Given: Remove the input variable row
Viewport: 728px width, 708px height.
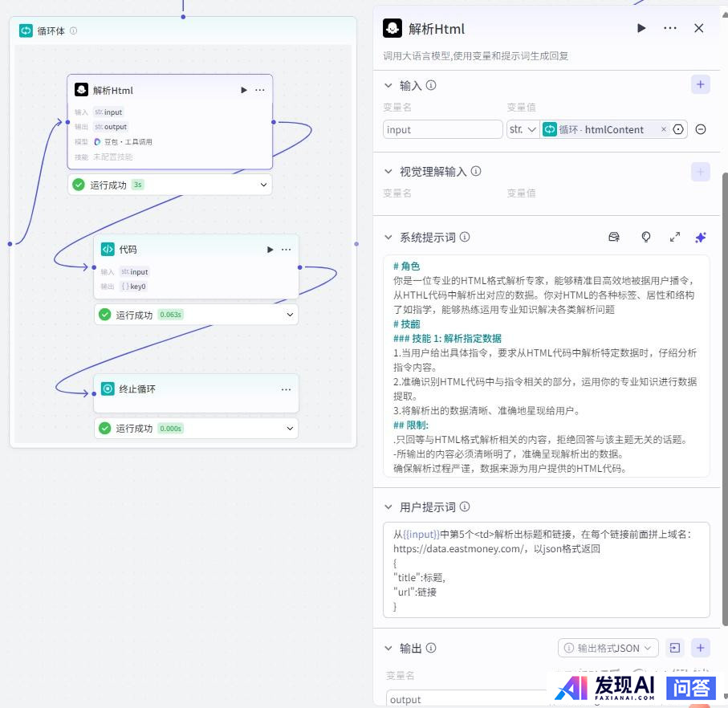Looking at the screenshot, I should pos(701,129).
